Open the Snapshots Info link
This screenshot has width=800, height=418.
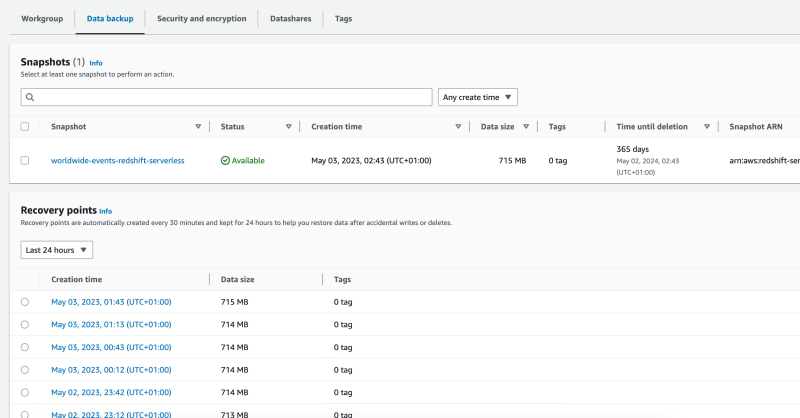[96, 63]
